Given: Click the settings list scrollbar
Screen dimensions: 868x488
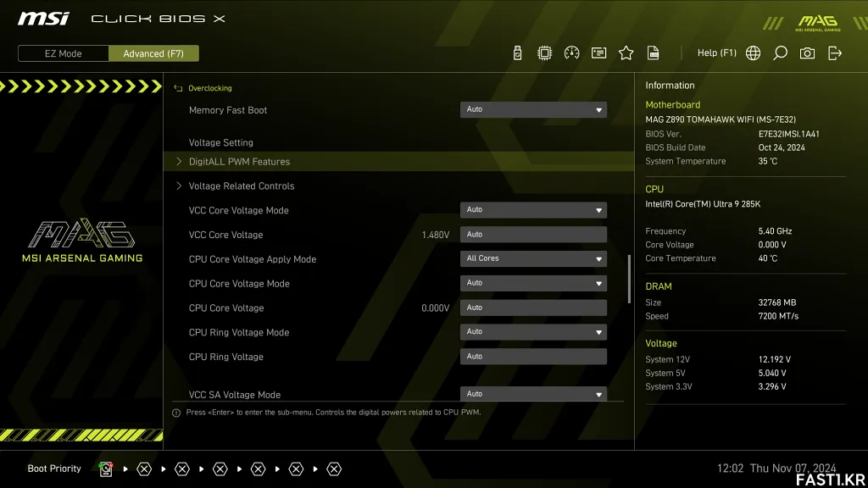Looking at the screenshot, I should (x=629, y=279).
